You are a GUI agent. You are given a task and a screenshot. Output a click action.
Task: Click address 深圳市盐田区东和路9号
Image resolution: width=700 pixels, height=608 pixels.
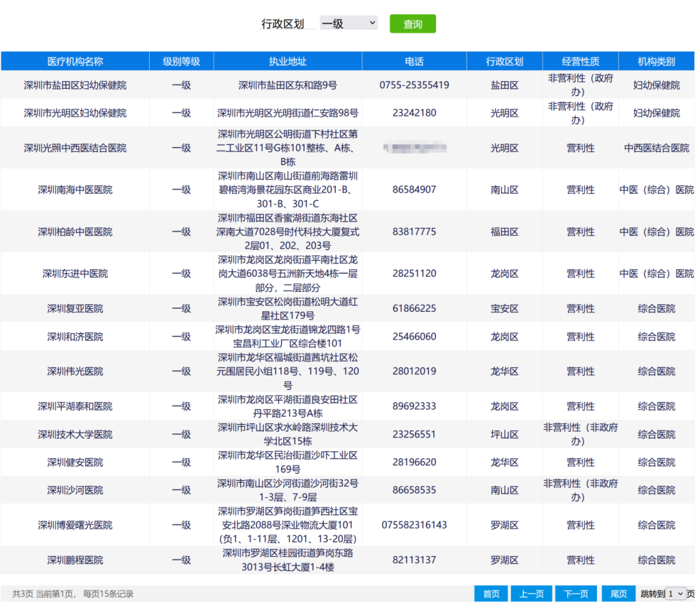(x=288, y=85)
